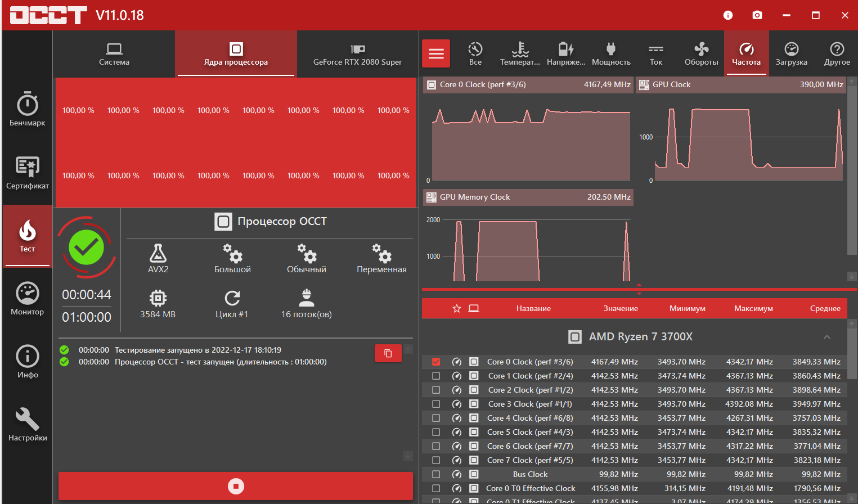Change the 16 поток(ов) threads option
The width and height of the screenshot is (858, 504).
tap(306, 304)
